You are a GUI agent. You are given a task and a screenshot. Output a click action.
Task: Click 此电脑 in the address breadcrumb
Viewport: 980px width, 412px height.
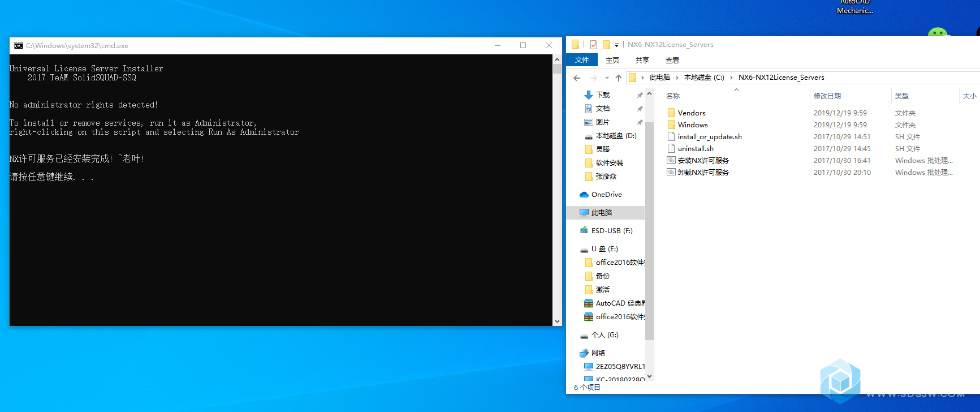point(659,78)
